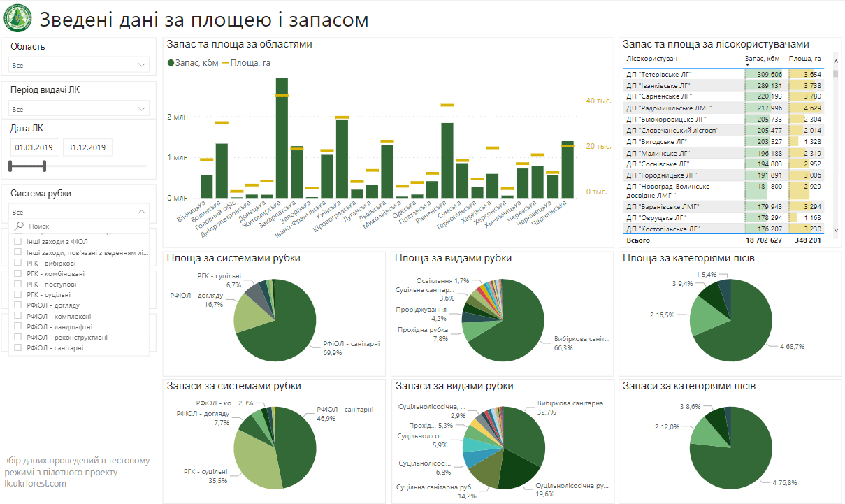This screenshot has height=504, width=845.
Task: Tick the РФіОЛ - санітарні checkbox
Action: click(x=18, y=347)
